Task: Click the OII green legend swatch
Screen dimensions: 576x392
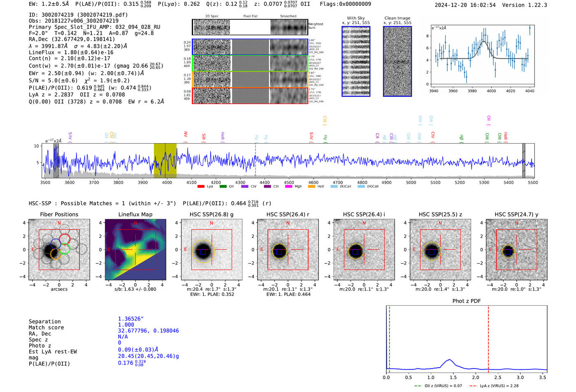Action: 223,186
